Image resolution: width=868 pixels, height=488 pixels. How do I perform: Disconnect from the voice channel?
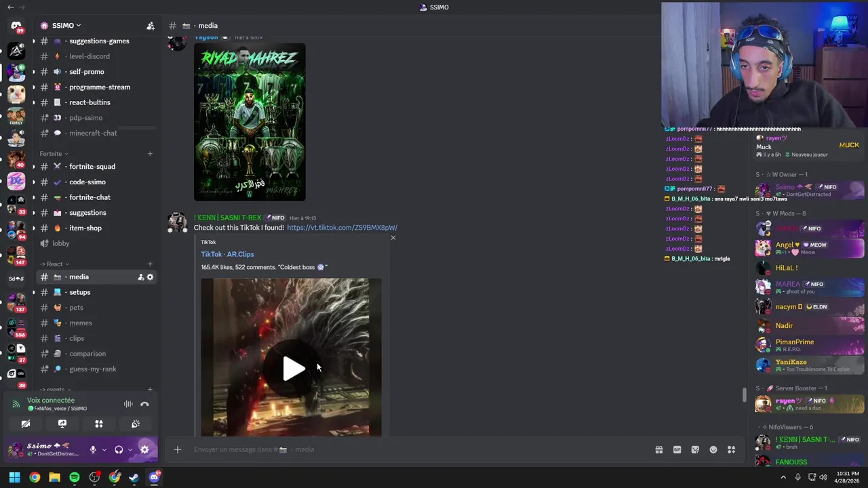coord(144,404)
